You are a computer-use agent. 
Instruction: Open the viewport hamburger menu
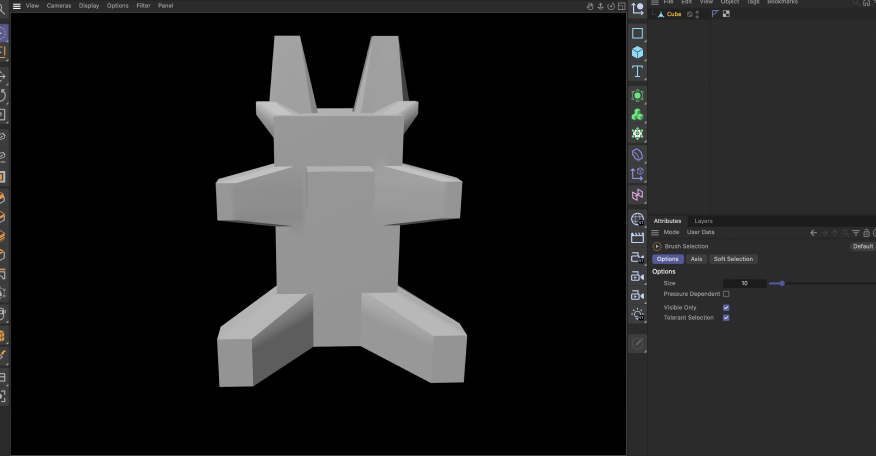click(x=16, y=6)
